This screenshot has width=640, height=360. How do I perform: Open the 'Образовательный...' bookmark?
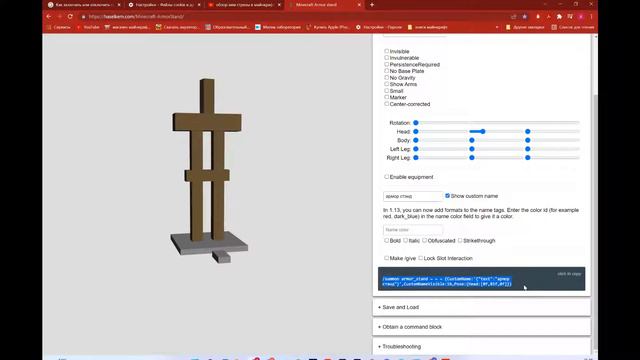coord(227,27)
